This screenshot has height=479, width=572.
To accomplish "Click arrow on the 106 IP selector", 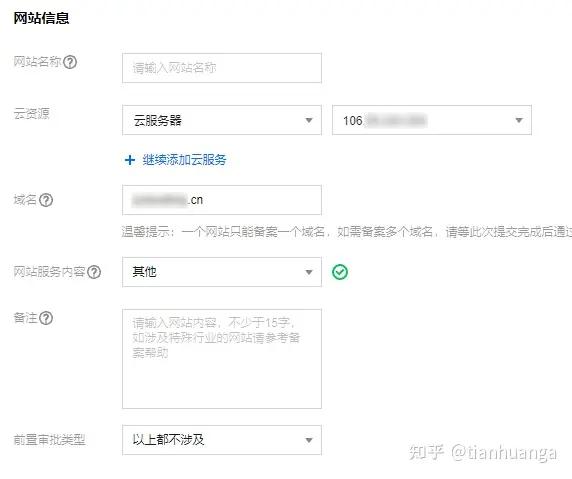I will pyautogui.click(x=519, y=120).
